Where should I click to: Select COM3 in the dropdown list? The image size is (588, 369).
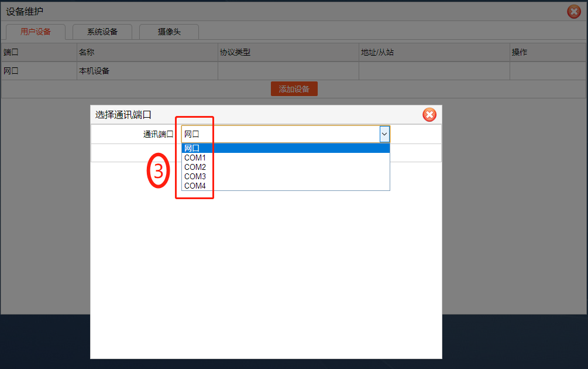tap(285, 176)
